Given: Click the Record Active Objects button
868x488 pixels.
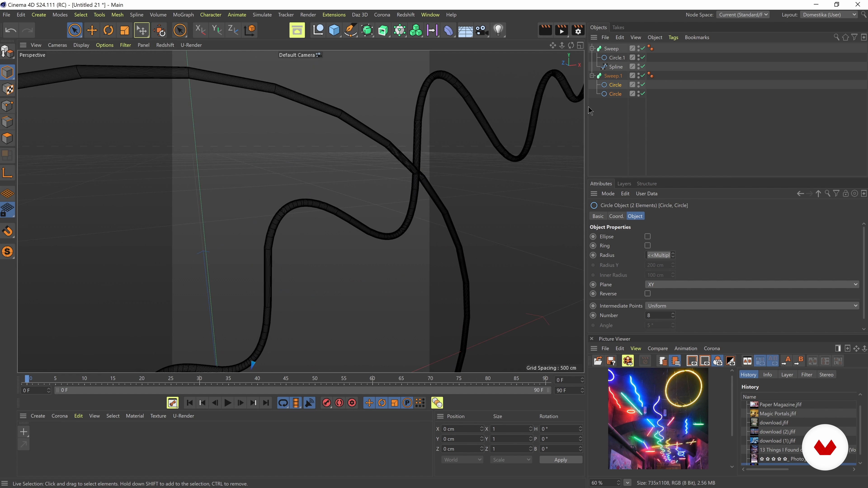Looking at the screenshot, I should tap(326, 403).
